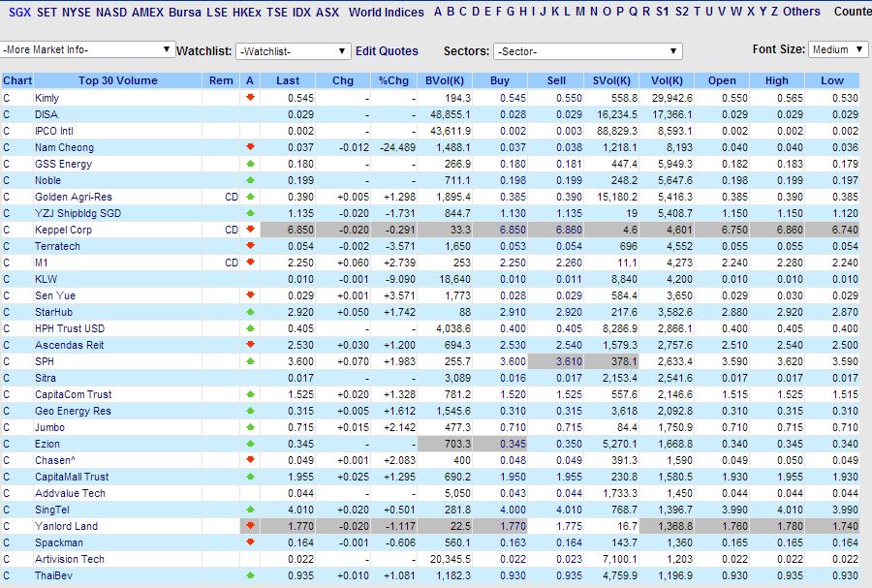This screenshot has width=872, height=588.
Task: Select IPCO Intl stock name
Action: [54, 131]
